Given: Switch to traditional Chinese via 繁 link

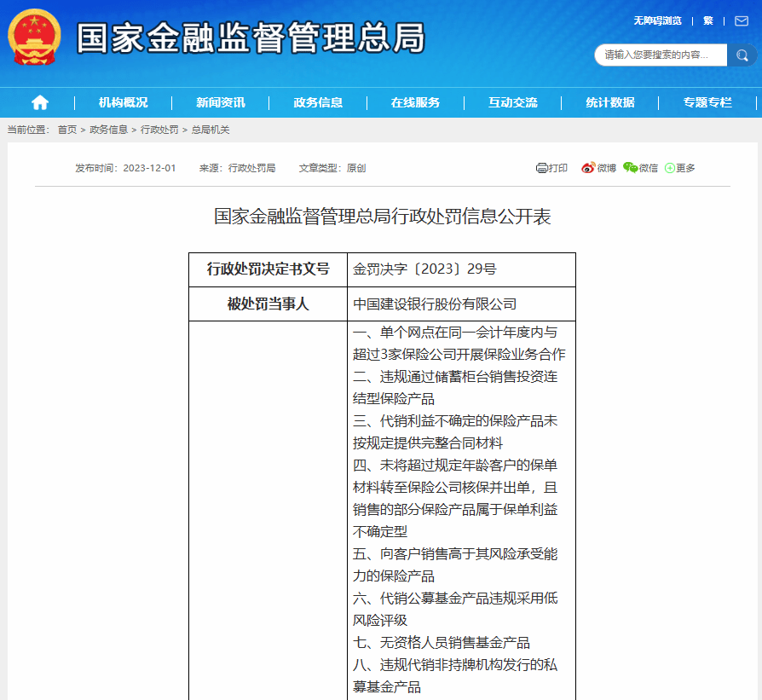Looking at the screenshot, I should click(708, 20).
